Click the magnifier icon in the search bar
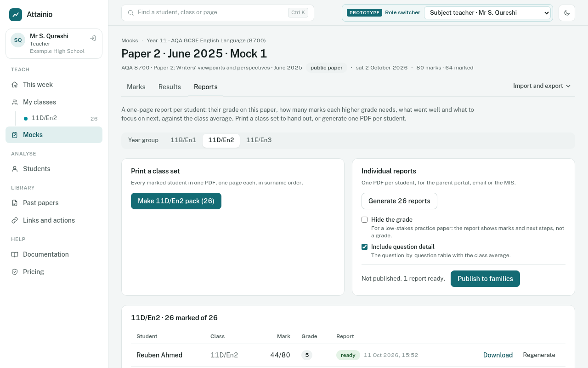The image size is (588, 368). click(131, 13)
